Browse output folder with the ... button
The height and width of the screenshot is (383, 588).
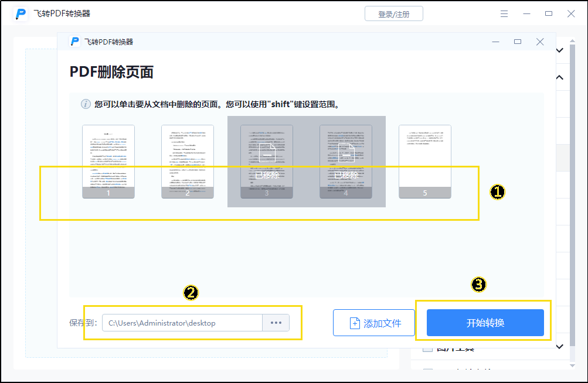276,323
